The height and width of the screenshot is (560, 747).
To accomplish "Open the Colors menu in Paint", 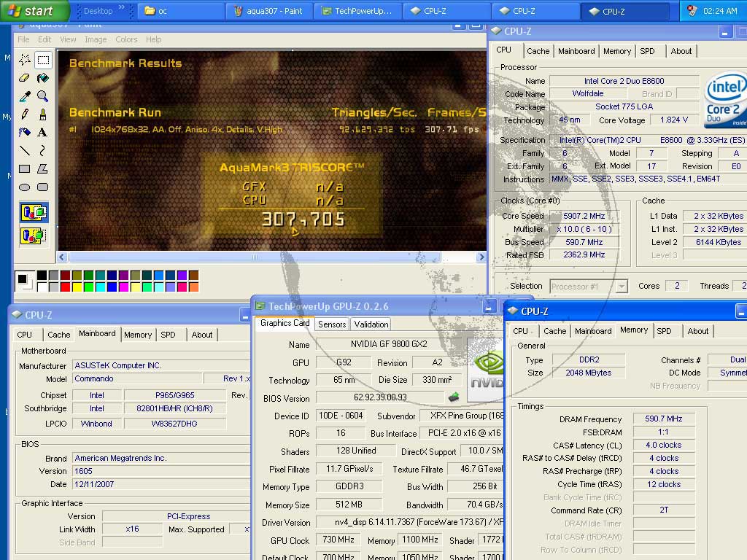I will coord(126,39).
